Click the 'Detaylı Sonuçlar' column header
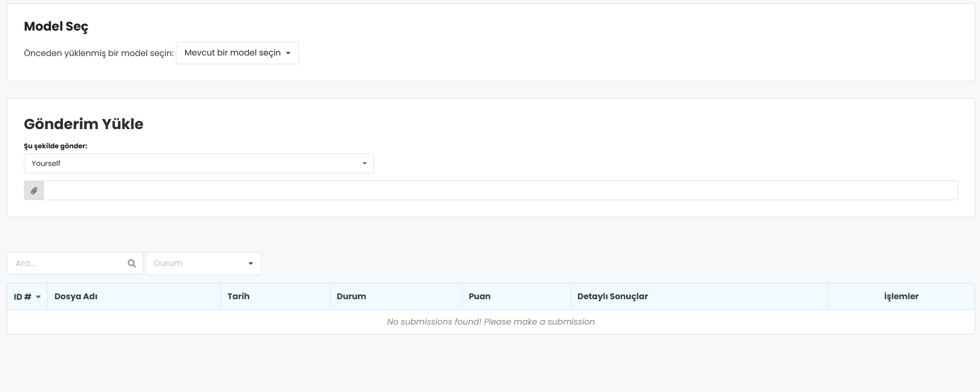 pos(612,297)
